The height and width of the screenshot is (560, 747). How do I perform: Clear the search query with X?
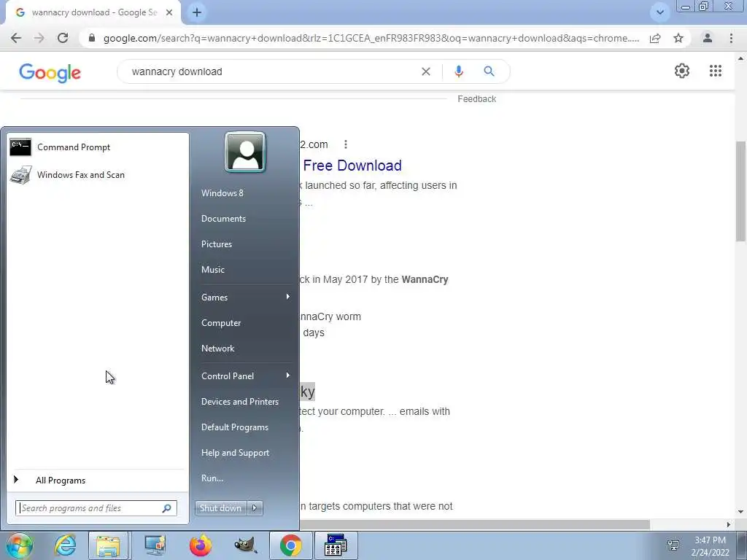(426, 71)
